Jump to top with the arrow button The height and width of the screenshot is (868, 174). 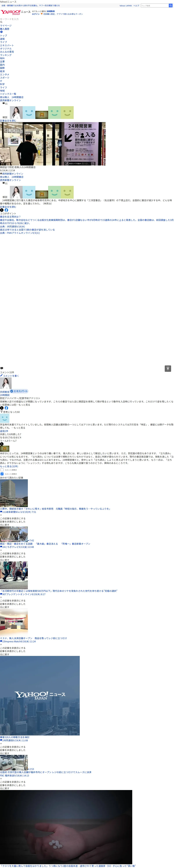coord(168,369)
